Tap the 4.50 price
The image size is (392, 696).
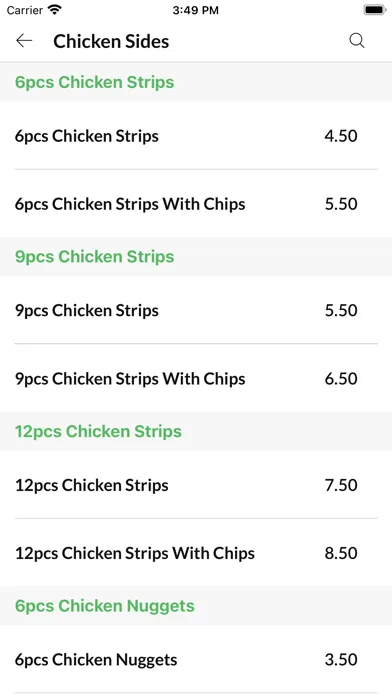(x=341, y=136)
